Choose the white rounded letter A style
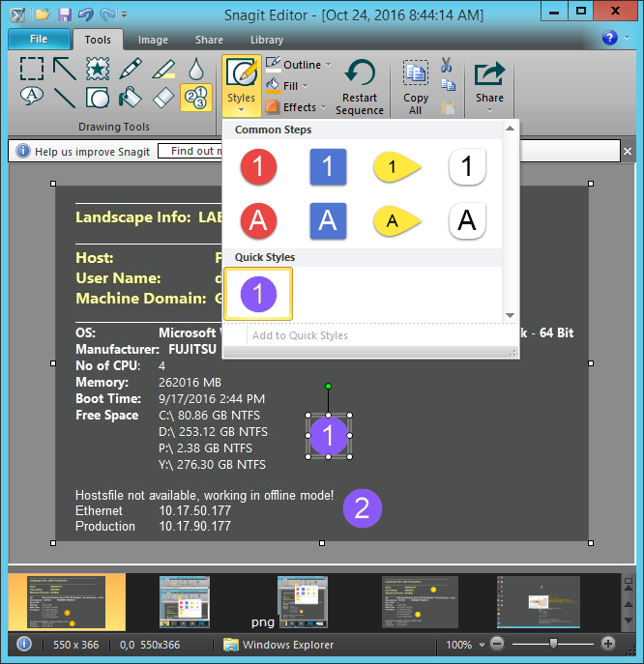 pos(467,220)
